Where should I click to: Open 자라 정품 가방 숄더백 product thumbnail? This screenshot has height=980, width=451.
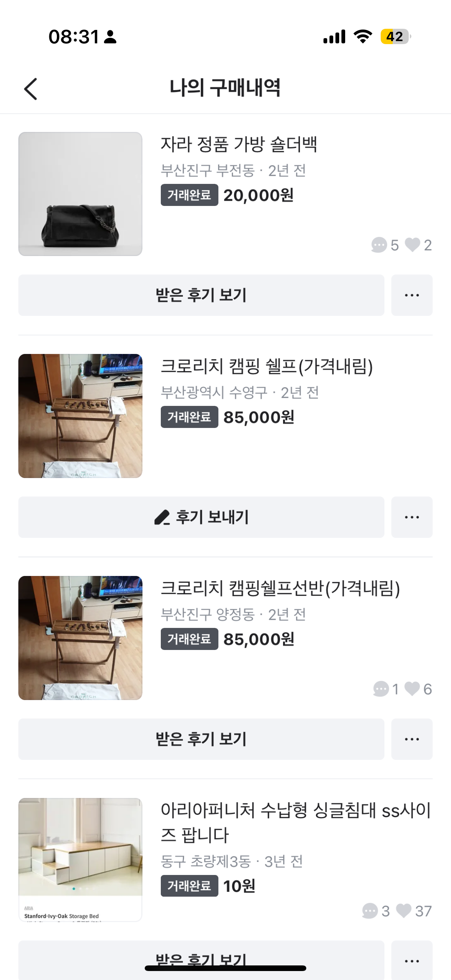click(x=80, y=194)
